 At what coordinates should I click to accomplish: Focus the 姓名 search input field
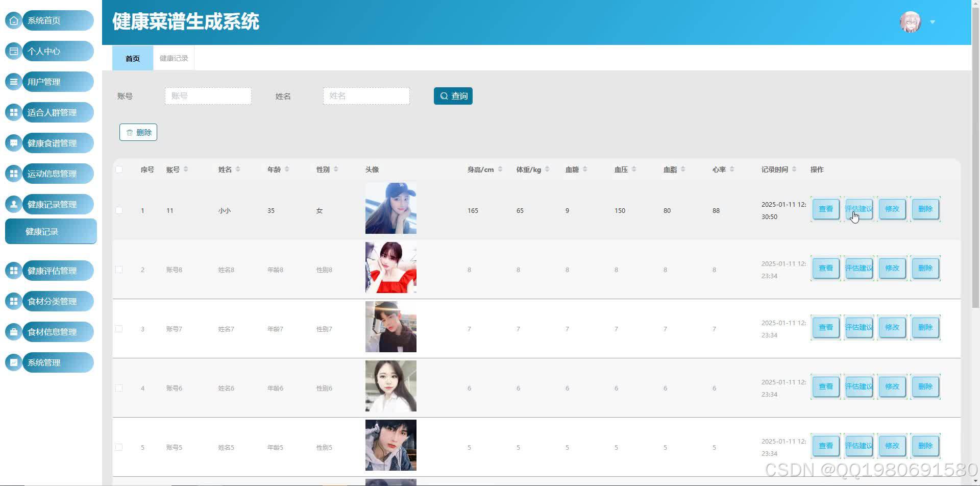click(366, 96)
